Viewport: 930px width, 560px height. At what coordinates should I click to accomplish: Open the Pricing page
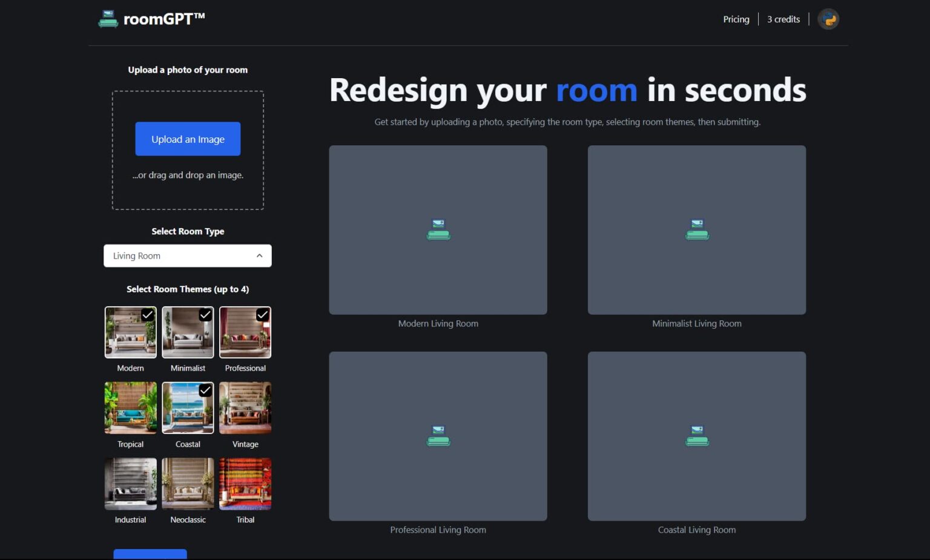pyautogui.click(x=736, y=19)
